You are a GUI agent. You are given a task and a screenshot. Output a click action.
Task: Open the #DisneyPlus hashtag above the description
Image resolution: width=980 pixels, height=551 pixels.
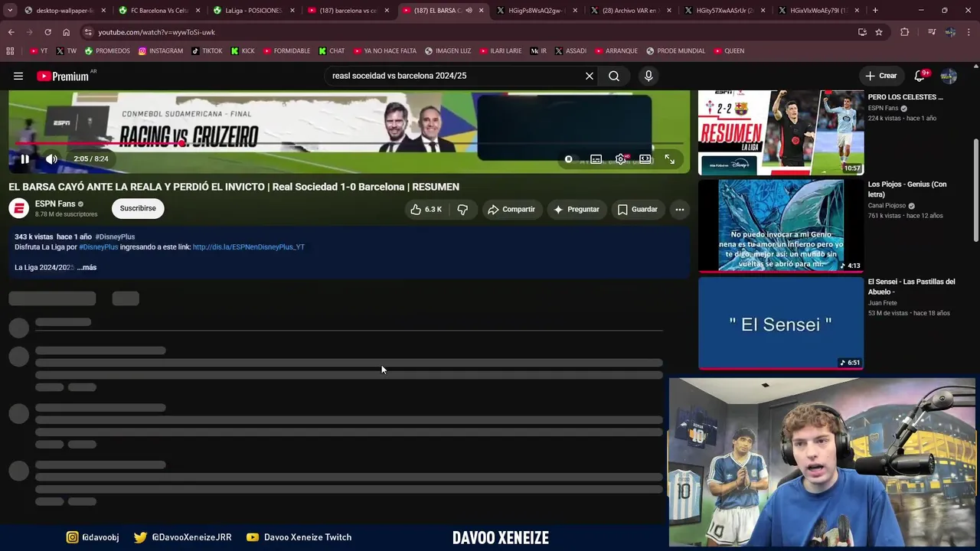[115, 237]
